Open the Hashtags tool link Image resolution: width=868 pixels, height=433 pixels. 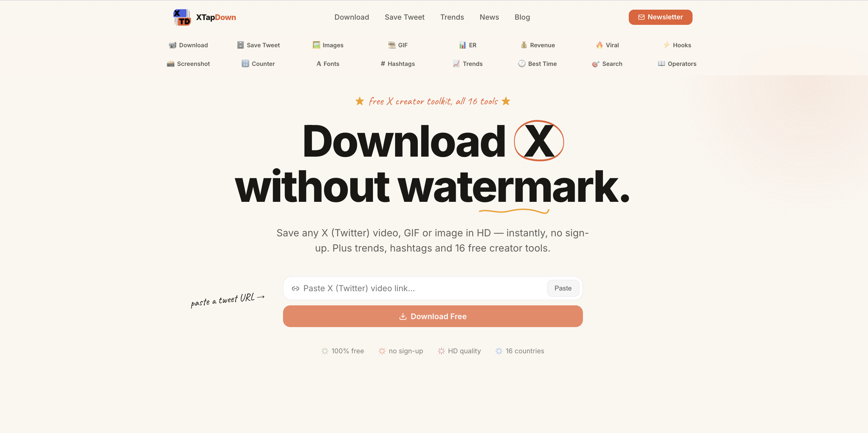pyautogui.click(x=398, y=64)
